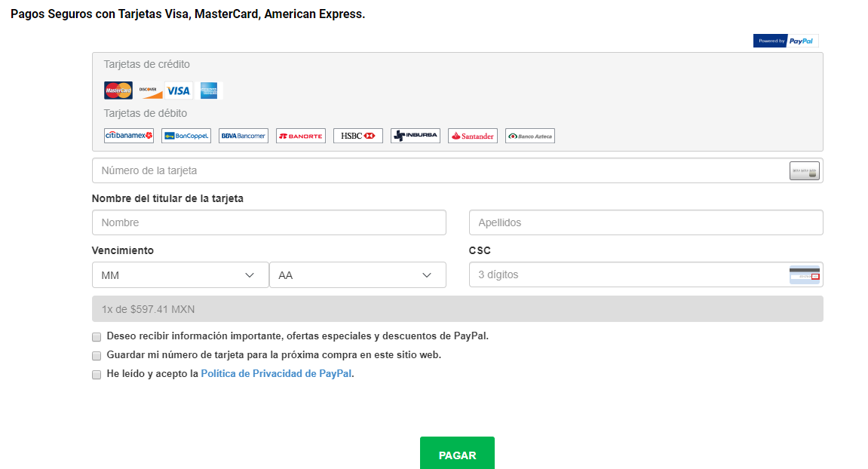
Task: Check save my card number option
Action: (97, 355)
